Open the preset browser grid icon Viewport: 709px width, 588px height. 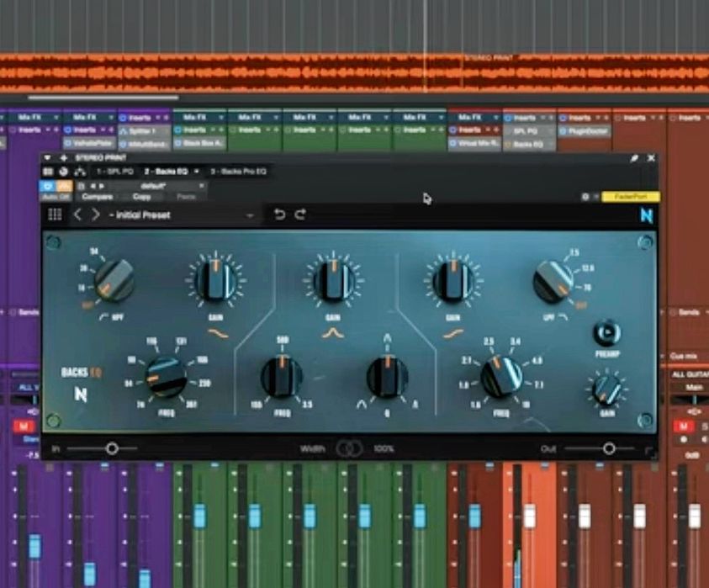pyautogui.click(x=55, y=215)
